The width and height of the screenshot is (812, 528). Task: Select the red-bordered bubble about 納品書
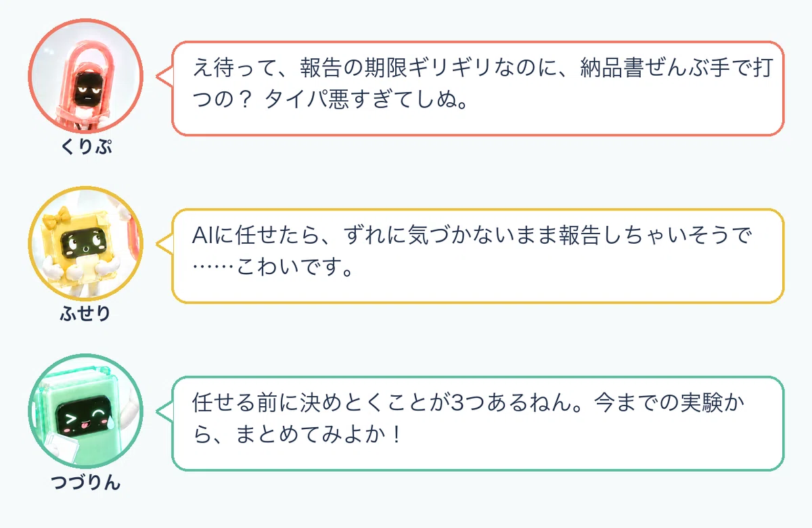478,89
